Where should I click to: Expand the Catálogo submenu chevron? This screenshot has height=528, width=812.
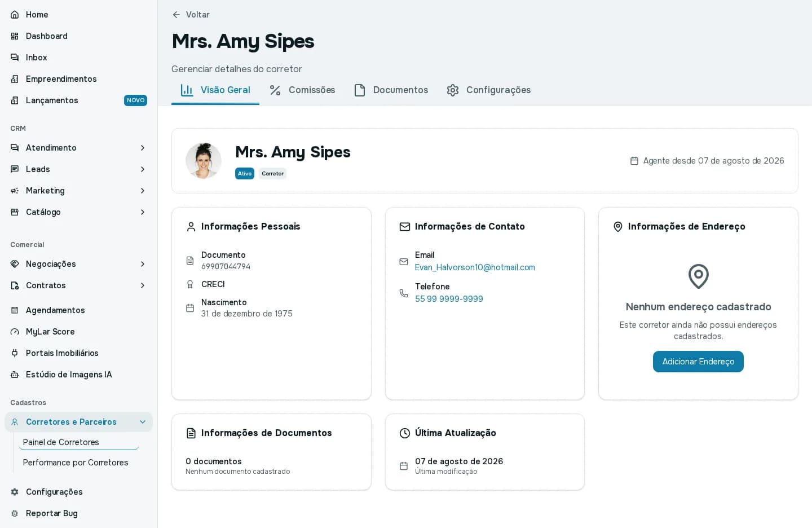(x=143, y=212)
